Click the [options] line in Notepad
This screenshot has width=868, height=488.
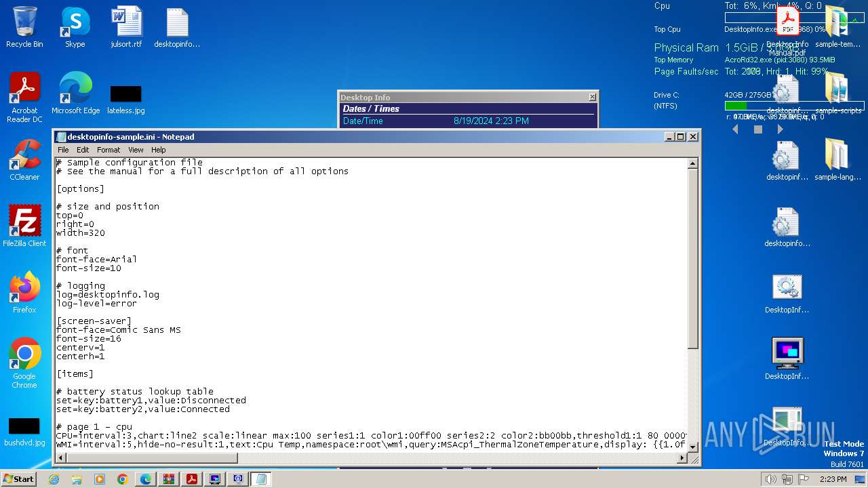click(80, 189)
